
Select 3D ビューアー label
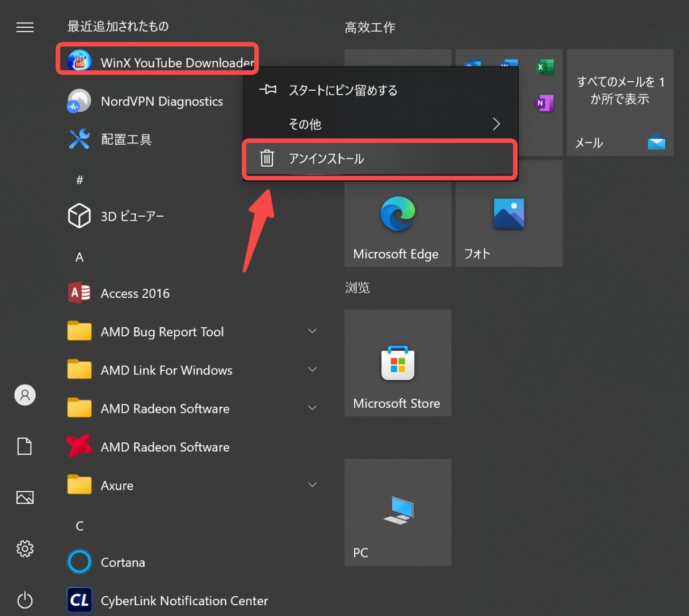(132, 217)
